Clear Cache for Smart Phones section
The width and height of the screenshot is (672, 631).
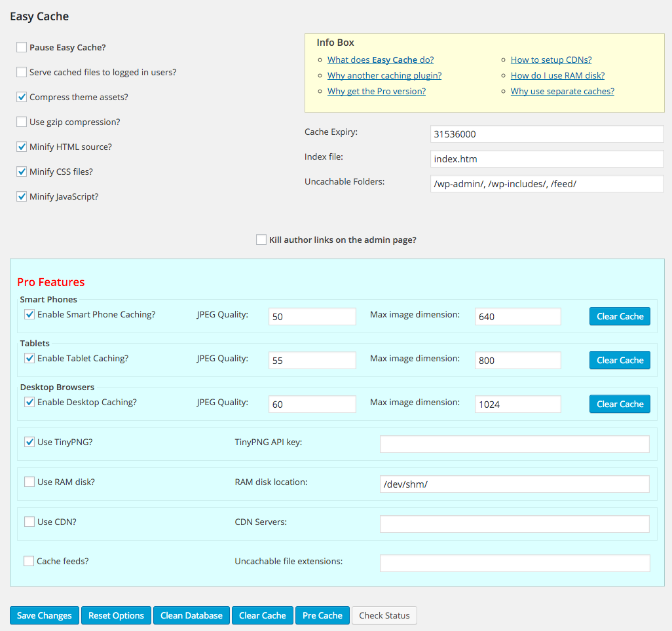(620, 317)
